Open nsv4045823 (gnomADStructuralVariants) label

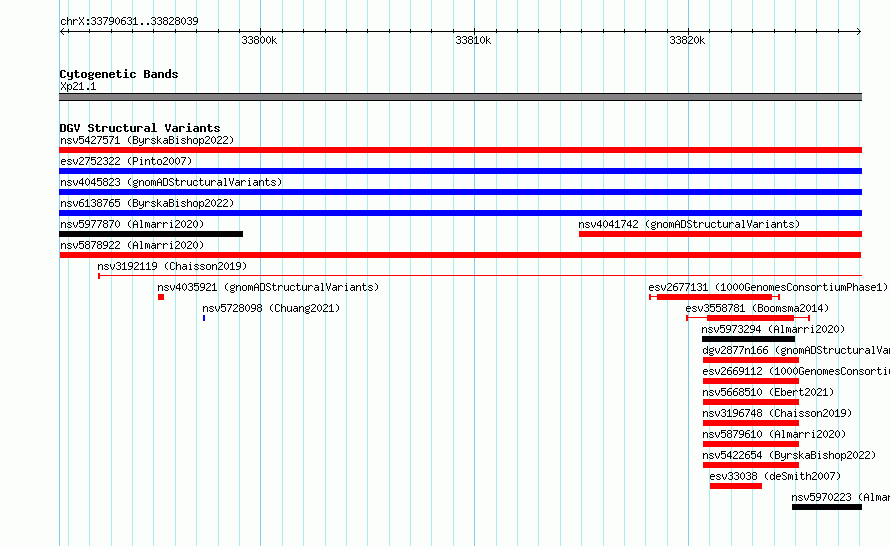coord(171,182)
